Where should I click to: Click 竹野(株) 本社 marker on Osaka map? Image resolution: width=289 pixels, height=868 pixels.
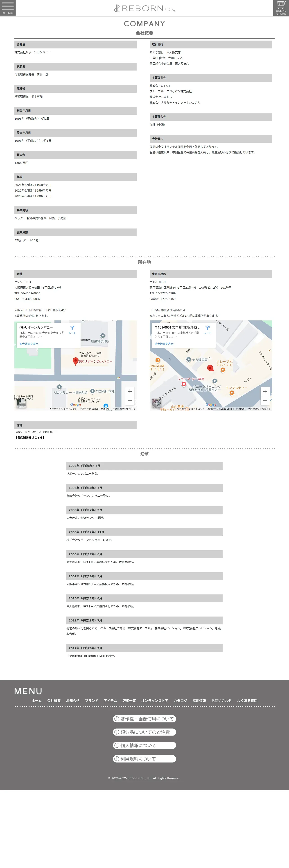tap(93, 391)
